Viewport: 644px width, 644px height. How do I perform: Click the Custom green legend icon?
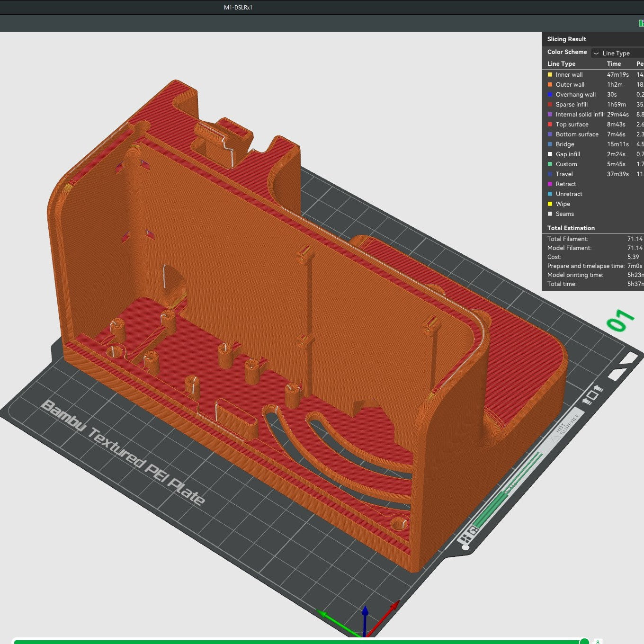(550, 164)
